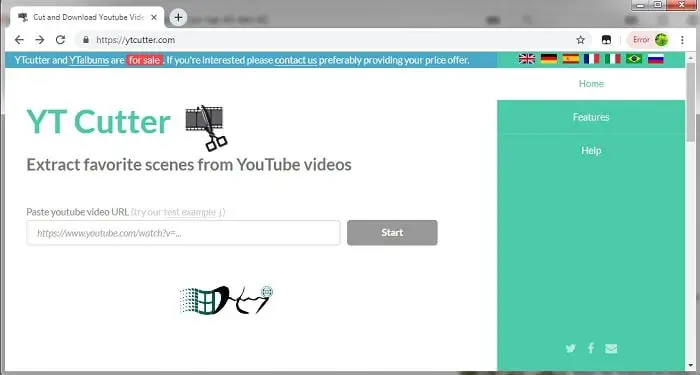This screenshot has width=700, height=375.
Task: Click the contact us link
Action: click(296, 60)
